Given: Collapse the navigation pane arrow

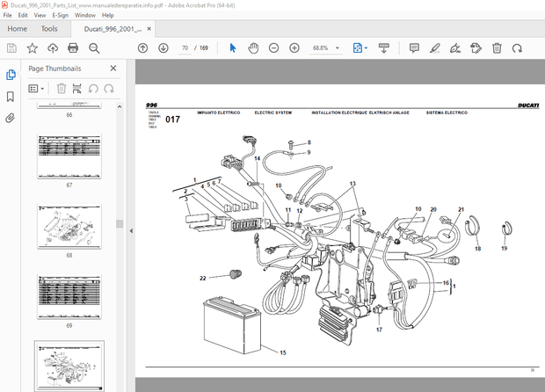Looking at the screenshot, I should point(131,231).
